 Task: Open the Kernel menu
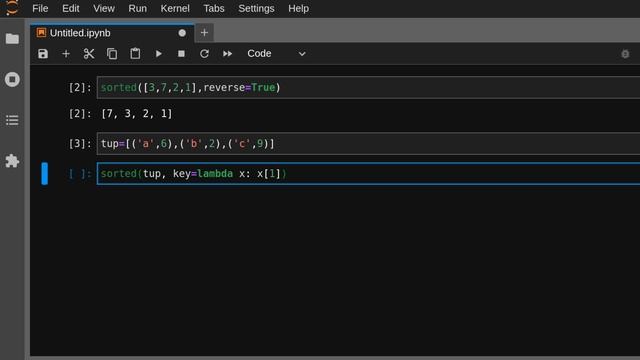[x=175, y=8]
